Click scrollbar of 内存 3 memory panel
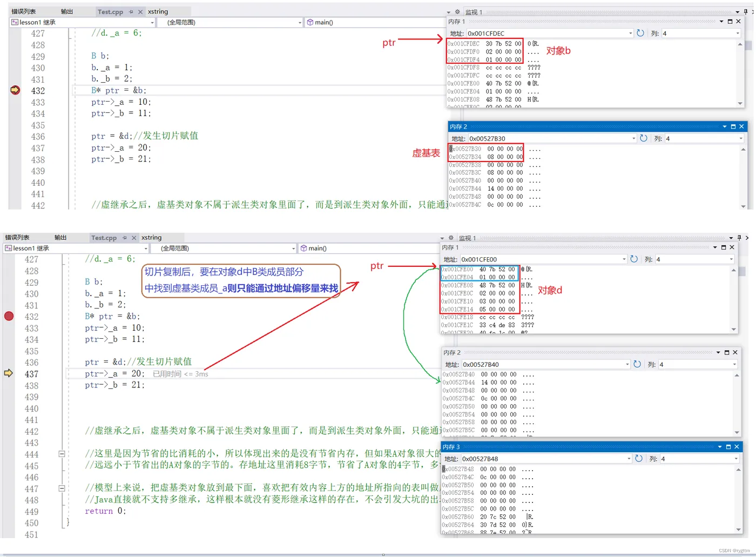 (x=738, y=500)
